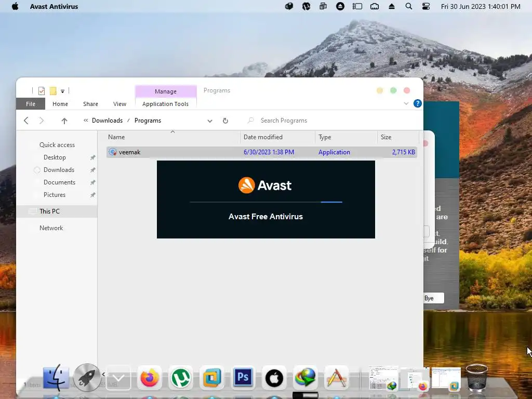This screenshot has width=532, height=399.
Task: Click the solid eject icon in menu bar
Action: pyautogui.click(x=392, y=6)
